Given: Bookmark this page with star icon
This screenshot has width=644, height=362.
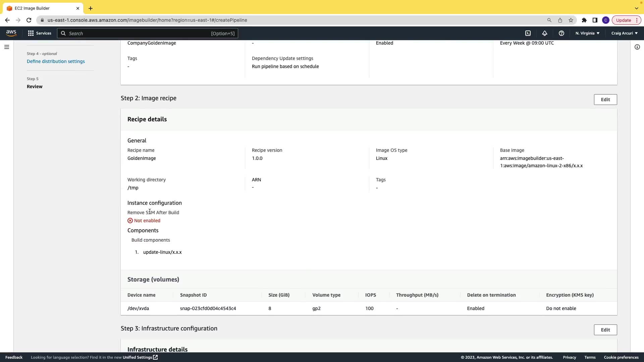Looking at the screenshot, I should (571, 20).
